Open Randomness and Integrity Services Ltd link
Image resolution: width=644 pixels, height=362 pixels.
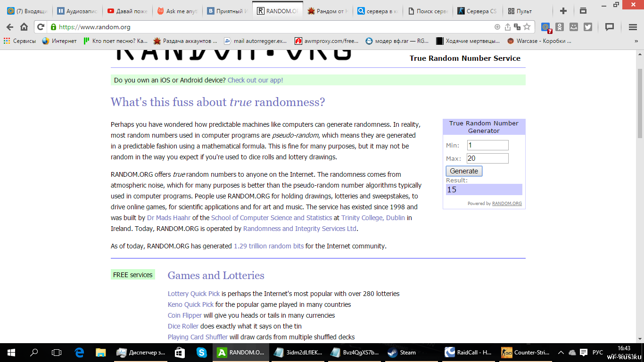click(300, 229)
